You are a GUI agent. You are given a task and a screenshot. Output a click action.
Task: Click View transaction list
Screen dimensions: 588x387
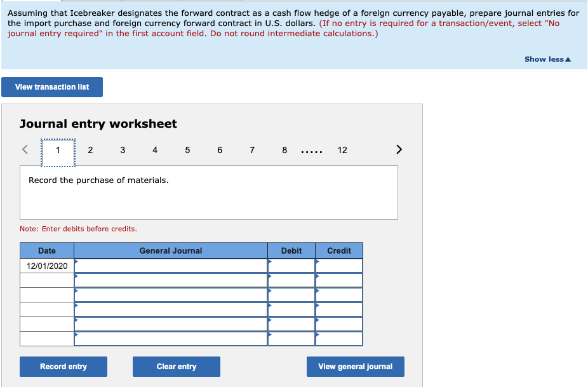tap(51, 87)
